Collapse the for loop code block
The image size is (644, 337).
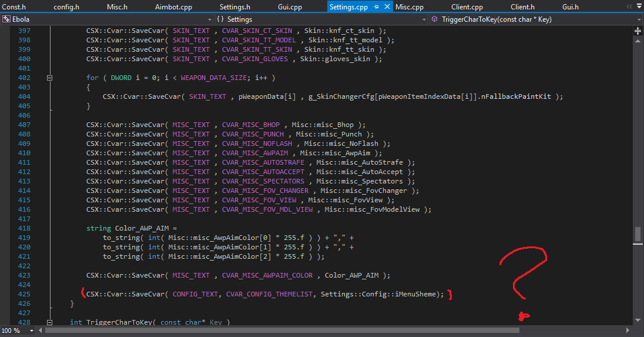pos(50,78)
